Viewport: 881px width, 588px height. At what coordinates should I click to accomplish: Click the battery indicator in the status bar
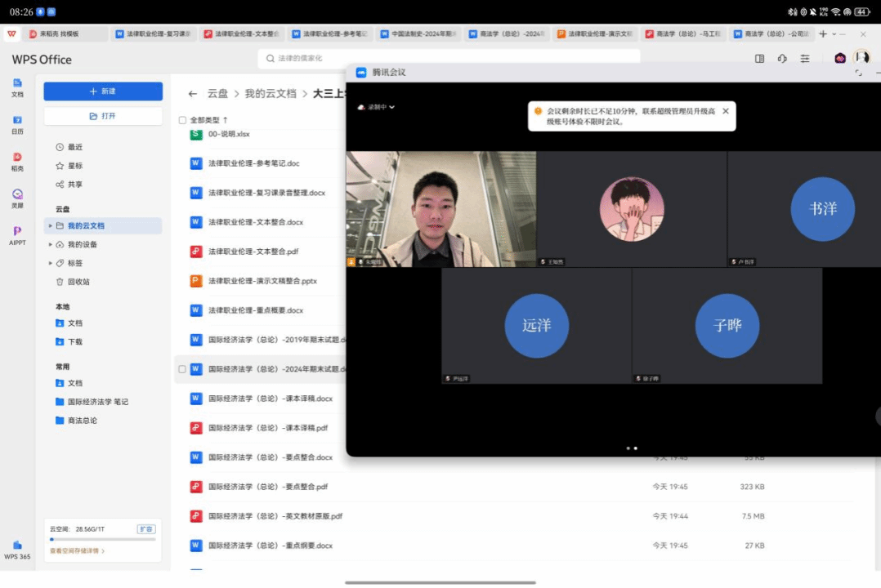click(862, 11)
